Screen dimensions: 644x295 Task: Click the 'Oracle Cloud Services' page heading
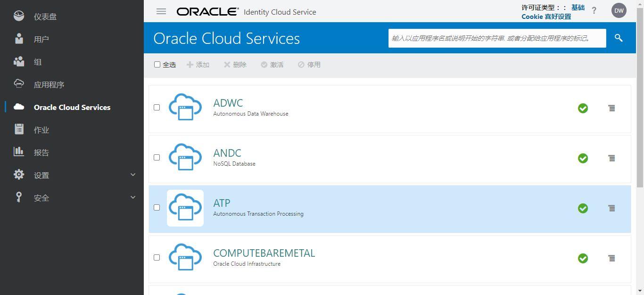tap(227, 38)
